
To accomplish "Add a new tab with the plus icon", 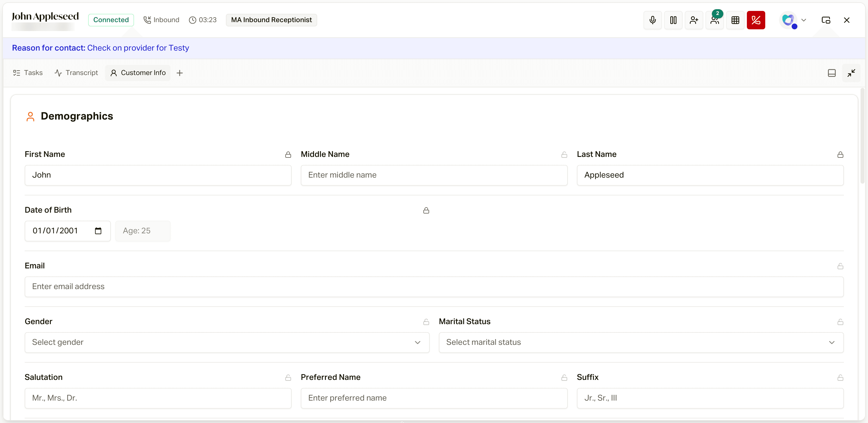I will click(x=180, y=73).
